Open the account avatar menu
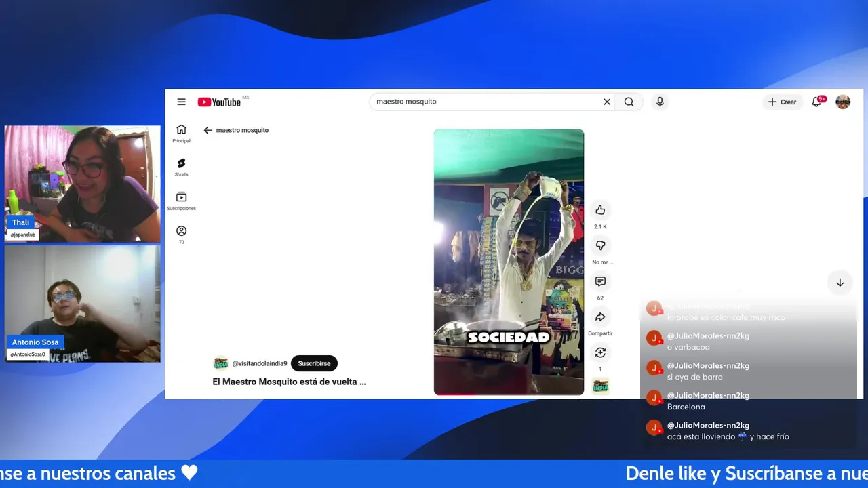The image size is (868, 488). (843, 102)
